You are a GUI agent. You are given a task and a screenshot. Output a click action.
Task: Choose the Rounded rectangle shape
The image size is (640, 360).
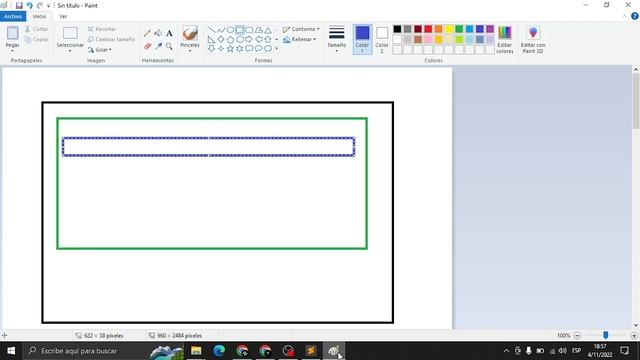pos(249,30)
